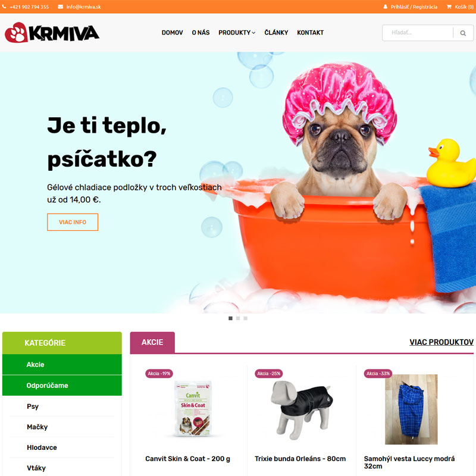Viewport: 476px width, 476px height.
Task: Click the envelope email icon
Action: coord(61,7)
